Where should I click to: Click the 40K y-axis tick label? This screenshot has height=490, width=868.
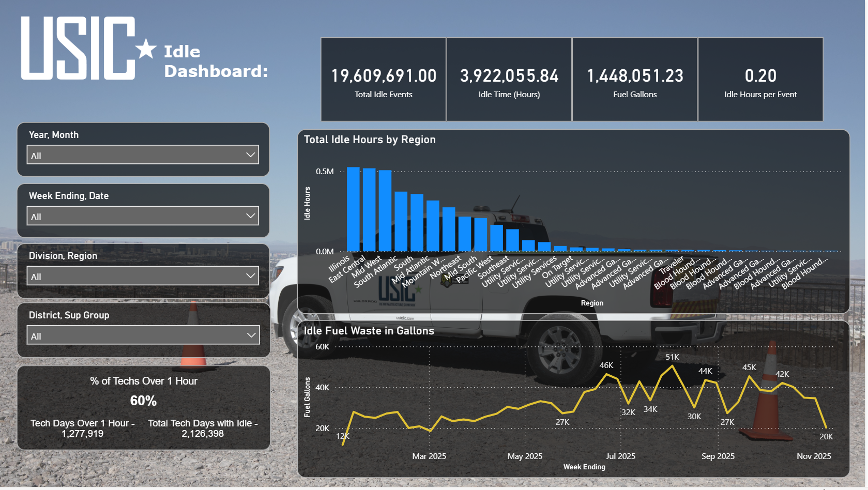coord(322,388)
